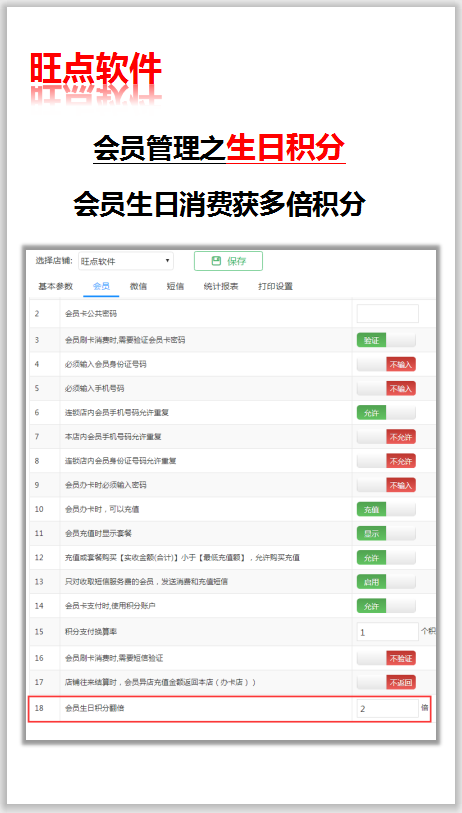Open the 微信 tab
Screen dimensions: 462x813
pyautogui.click(x=138, y=286)
